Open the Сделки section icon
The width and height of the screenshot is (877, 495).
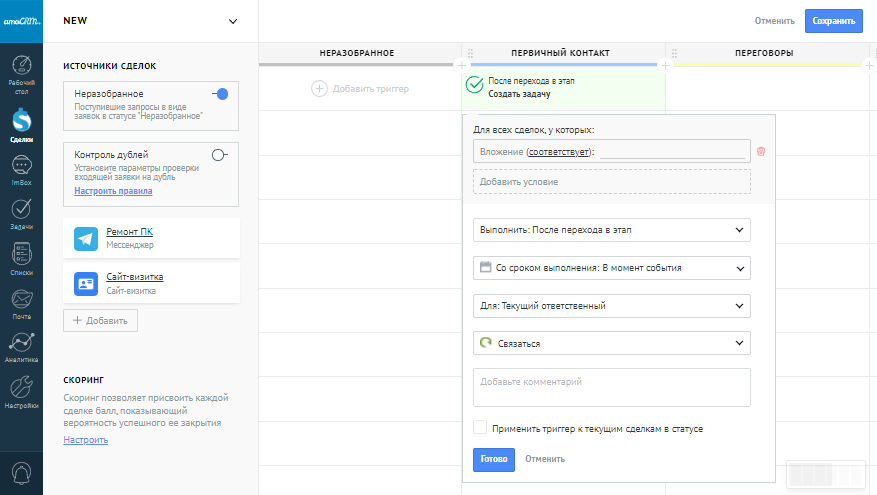pos(21,122)
